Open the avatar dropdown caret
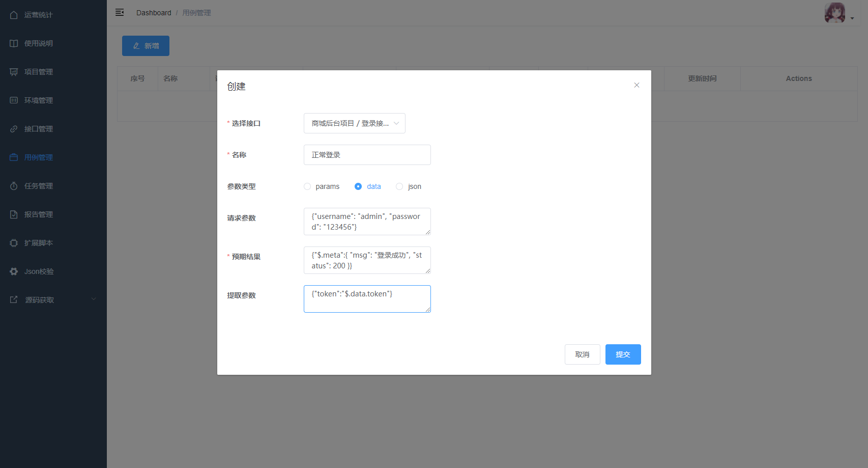The height and width of the screenshot is (468, 868). [852, 18]
